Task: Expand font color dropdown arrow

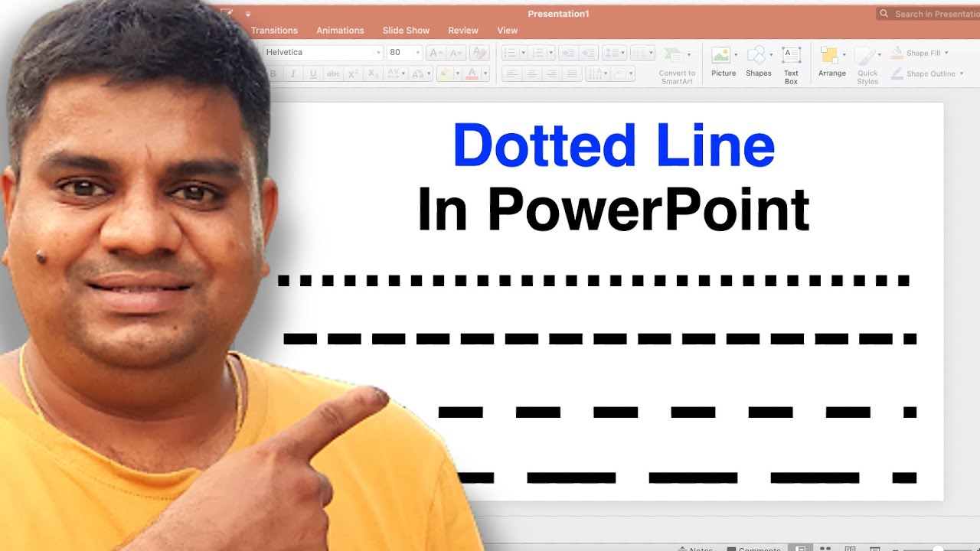Action: click(485, 74)
